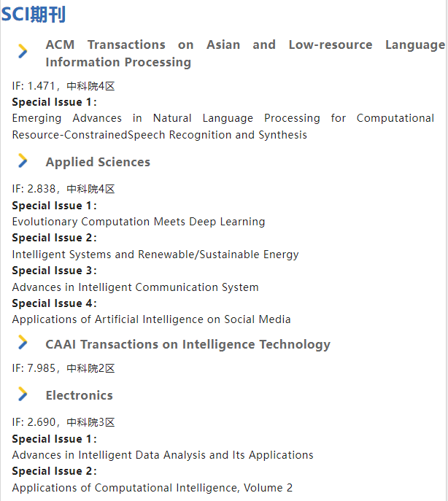448x501 pixels.
Task: Click 'Evolutionary Computation Meets Deep Learning'
Action: click(139, 222)
